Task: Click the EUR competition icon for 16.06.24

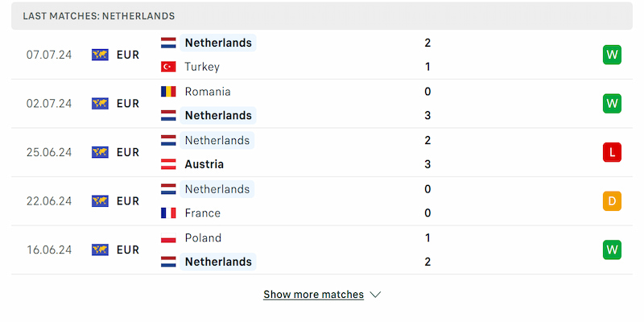Action: pyautogui.click(x=100, y=250)
